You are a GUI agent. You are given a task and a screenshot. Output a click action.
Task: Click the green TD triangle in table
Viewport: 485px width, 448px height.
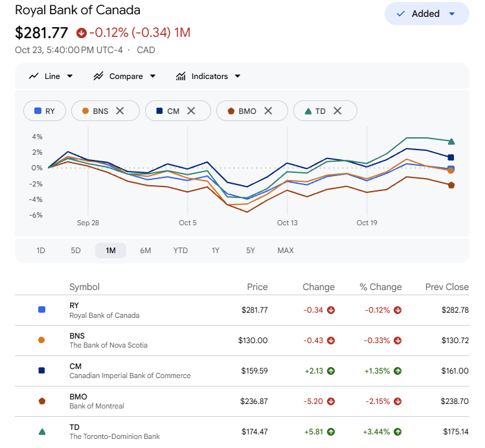click(42, 432)
